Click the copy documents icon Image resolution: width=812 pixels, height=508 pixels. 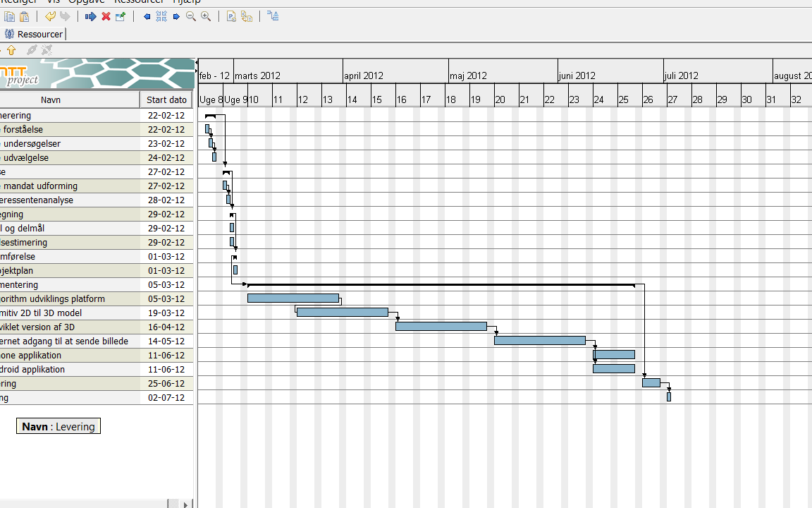pos(8,17)
